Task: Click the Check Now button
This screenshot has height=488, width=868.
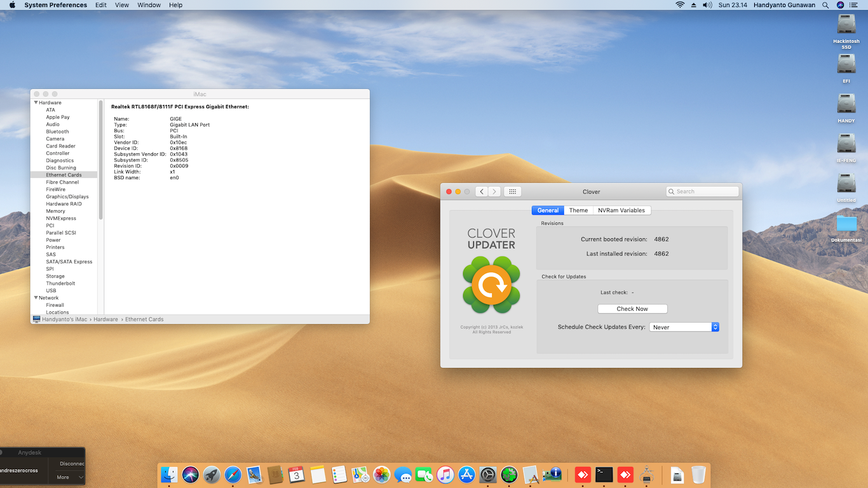Action: coord(632,309)
